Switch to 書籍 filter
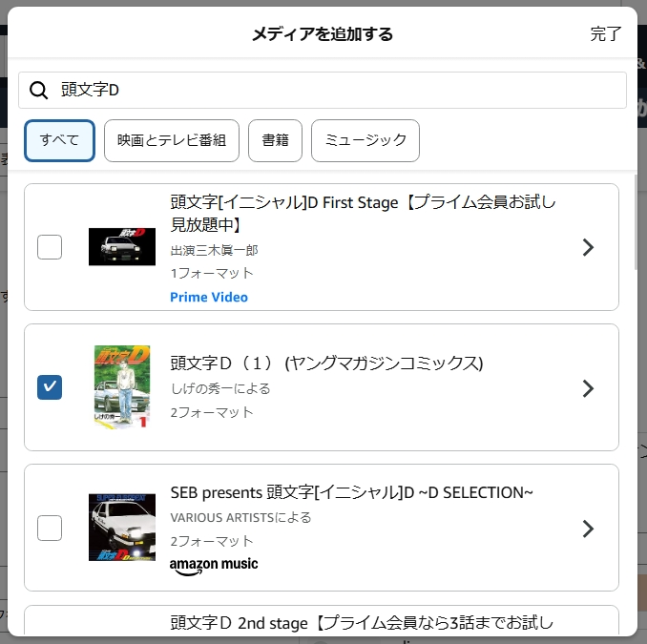This screenshot has height=644, width=647. point(275,140)
